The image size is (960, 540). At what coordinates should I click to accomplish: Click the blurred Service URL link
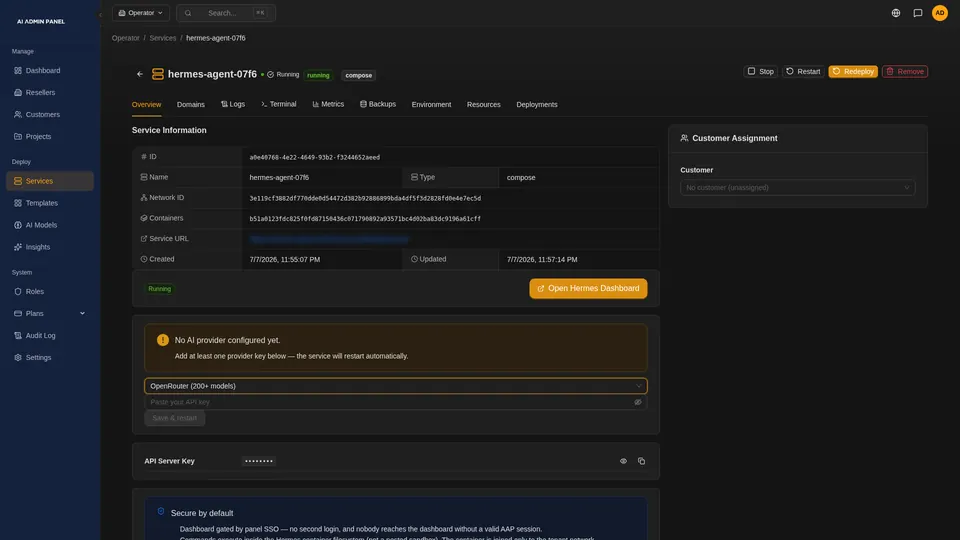click(329, 239)
